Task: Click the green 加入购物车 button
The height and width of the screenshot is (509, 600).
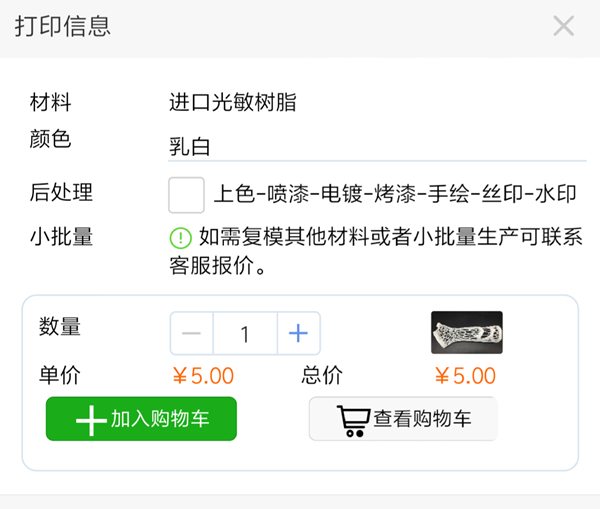Action: (x=141, y=419)
